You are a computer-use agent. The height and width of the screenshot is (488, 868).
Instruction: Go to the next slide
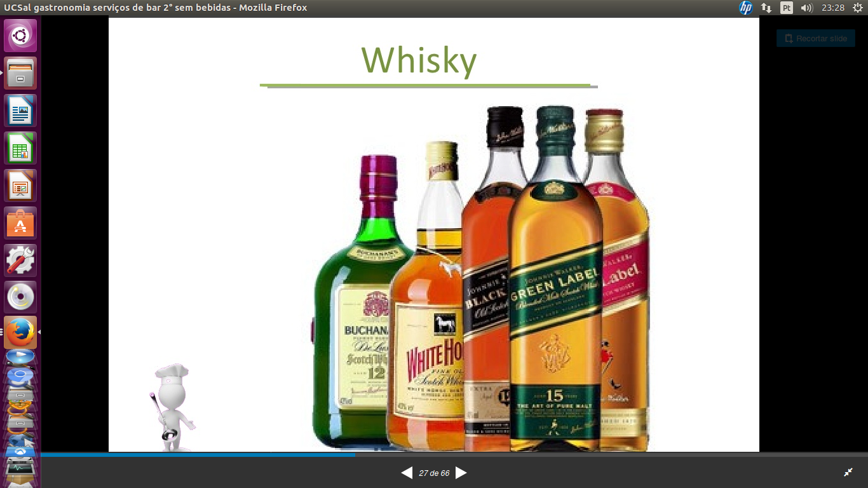461,473
